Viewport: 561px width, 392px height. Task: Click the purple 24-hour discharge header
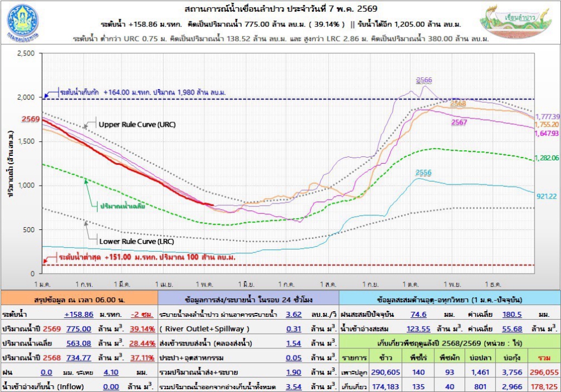click(249, 299)
